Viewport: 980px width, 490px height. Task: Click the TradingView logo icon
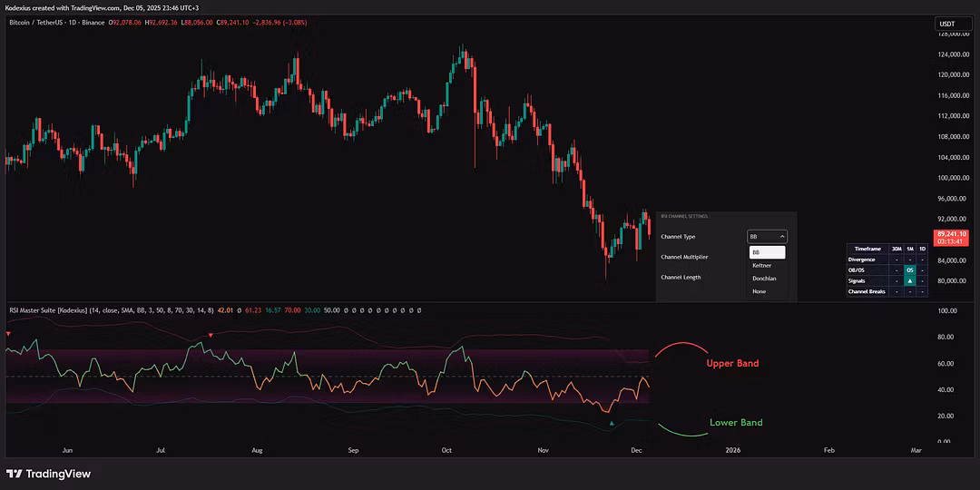coord(14,474)
